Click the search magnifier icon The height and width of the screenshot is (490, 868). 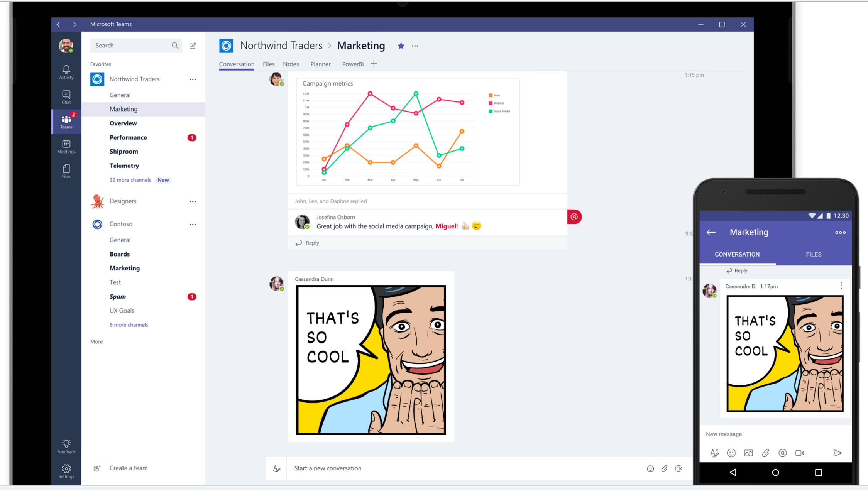tap(175, 46)
